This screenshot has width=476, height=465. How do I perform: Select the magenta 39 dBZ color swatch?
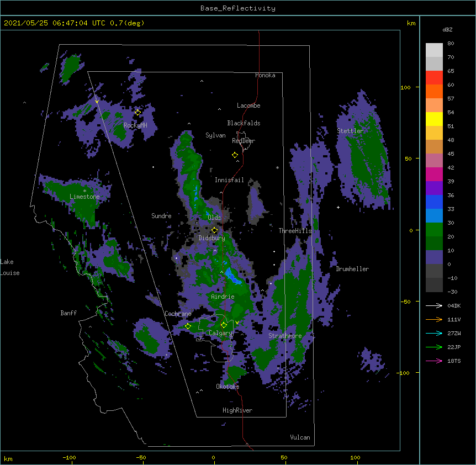434,174
